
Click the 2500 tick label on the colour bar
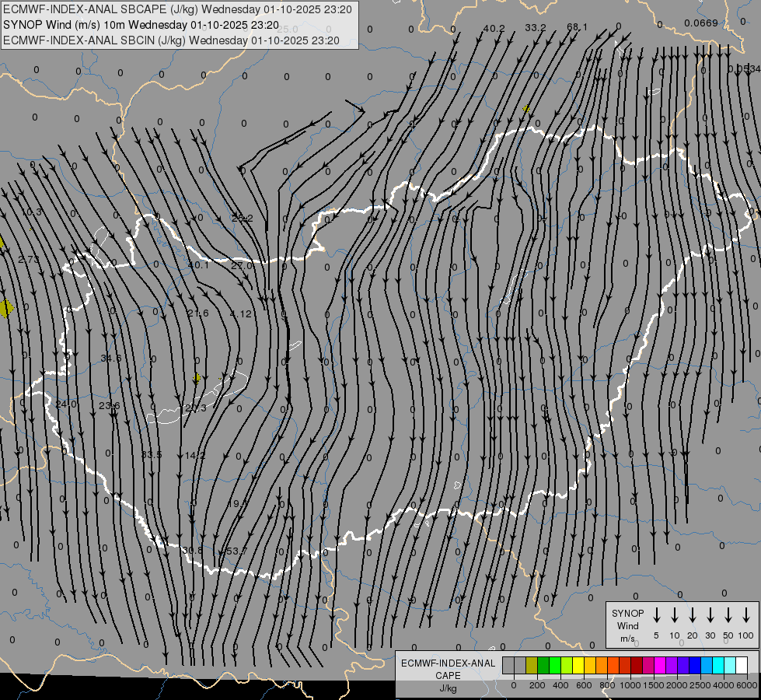700,685
